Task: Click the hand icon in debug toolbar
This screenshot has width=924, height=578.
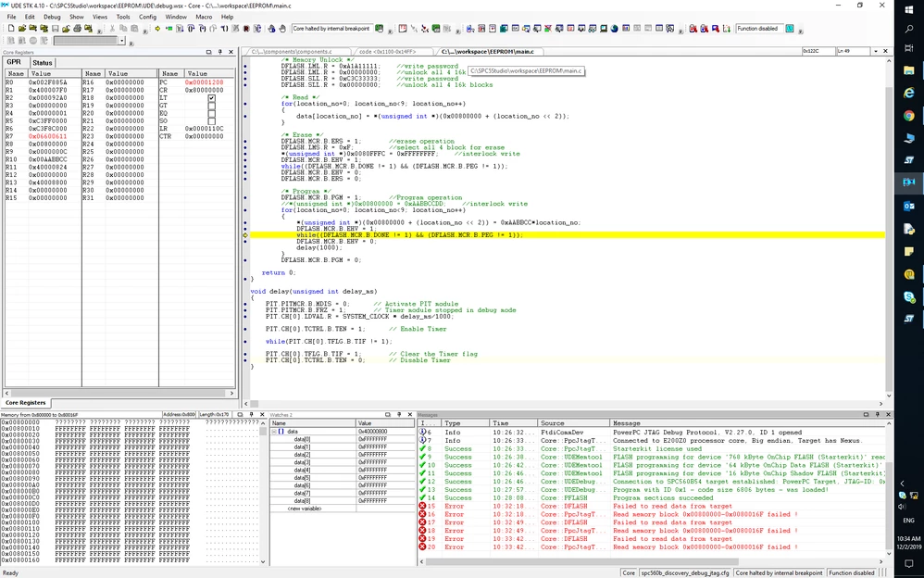Action: tap(282, 29)
